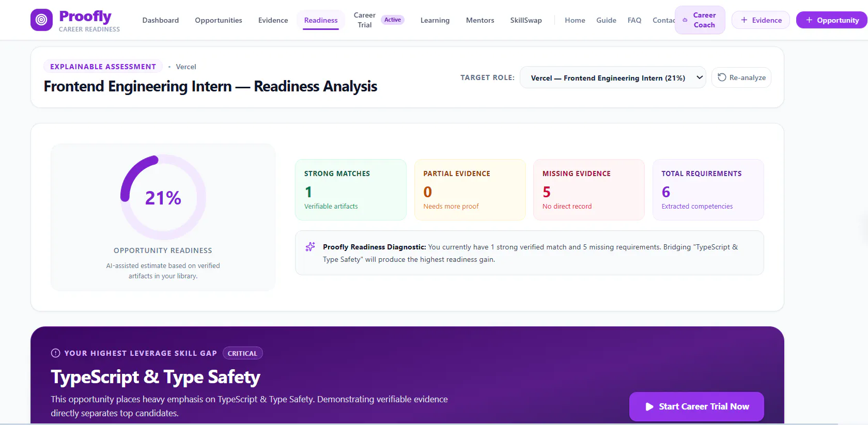Click the 'No direct record' caption
This screenshot has width=868, height=425.
[567, 206]
